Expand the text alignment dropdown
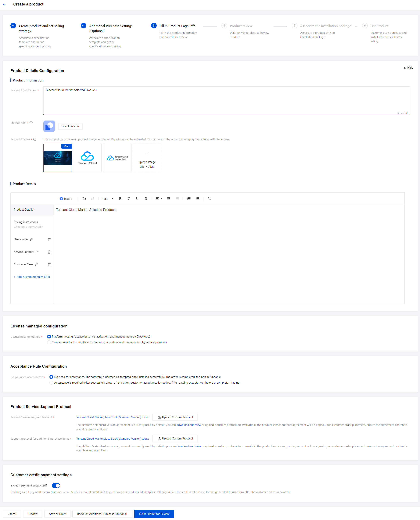This screenshot has height=520, width=420. (x=159, y=199)
